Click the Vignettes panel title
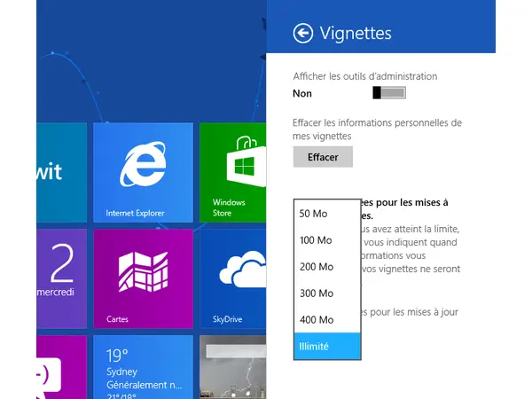Viewport: 532px width, 399px height. click(356, 34)
